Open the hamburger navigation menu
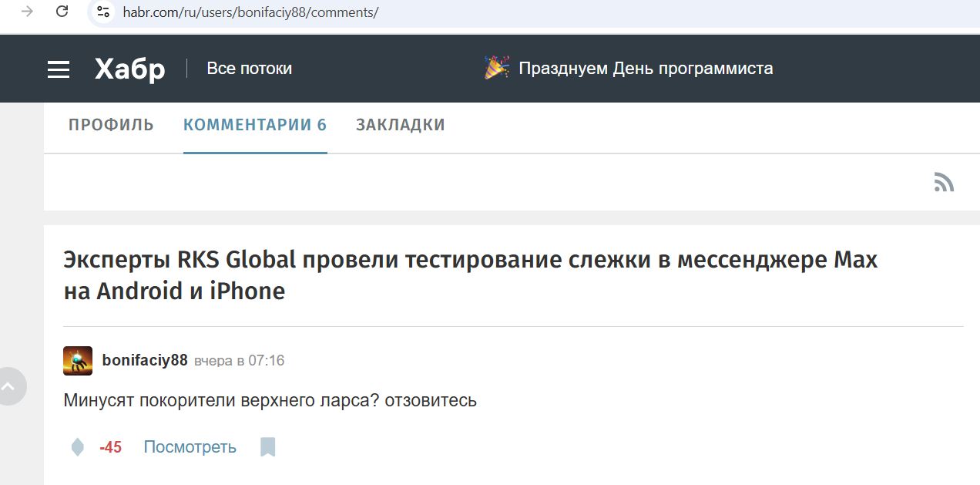The width and height of the screenshot is (980, 485). 59,69
